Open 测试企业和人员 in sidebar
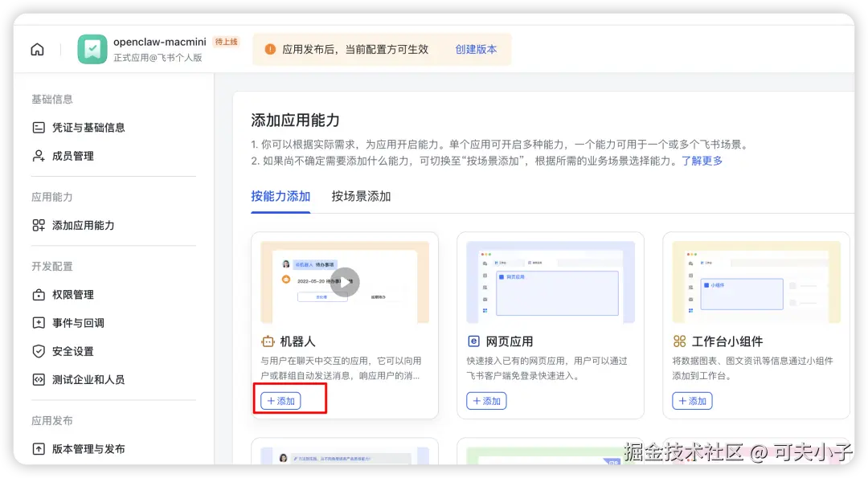 [88, 379]
